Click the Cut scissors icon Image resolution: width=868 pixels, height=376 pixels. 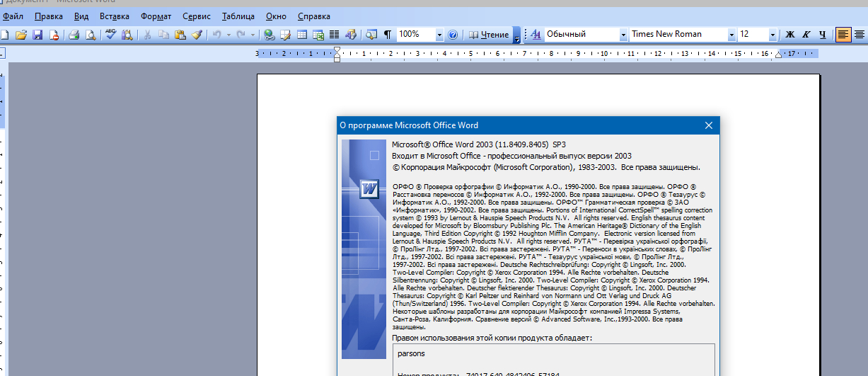tap(148, 34)
